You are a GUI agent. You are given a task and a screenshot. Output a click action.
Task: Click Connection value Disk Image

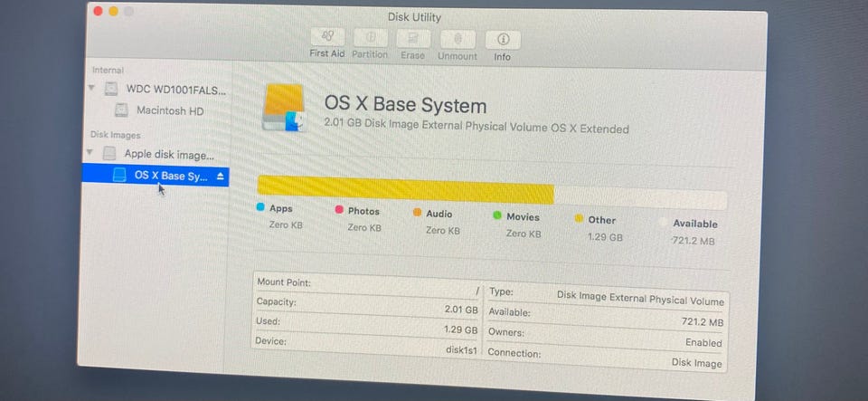click(x=697, y=363)
